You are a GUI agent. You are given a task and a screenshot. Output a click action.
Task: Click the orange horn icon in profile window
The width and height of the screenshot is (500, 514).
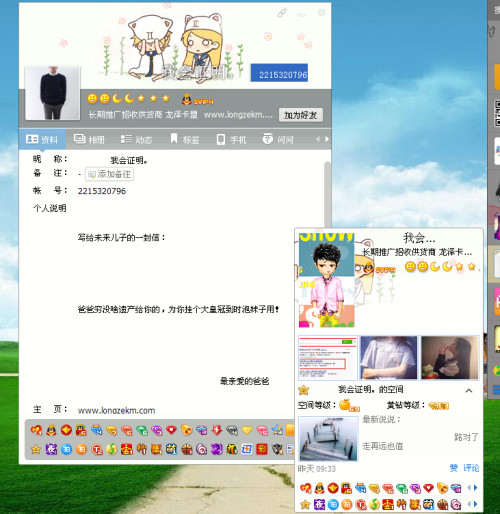187,430
